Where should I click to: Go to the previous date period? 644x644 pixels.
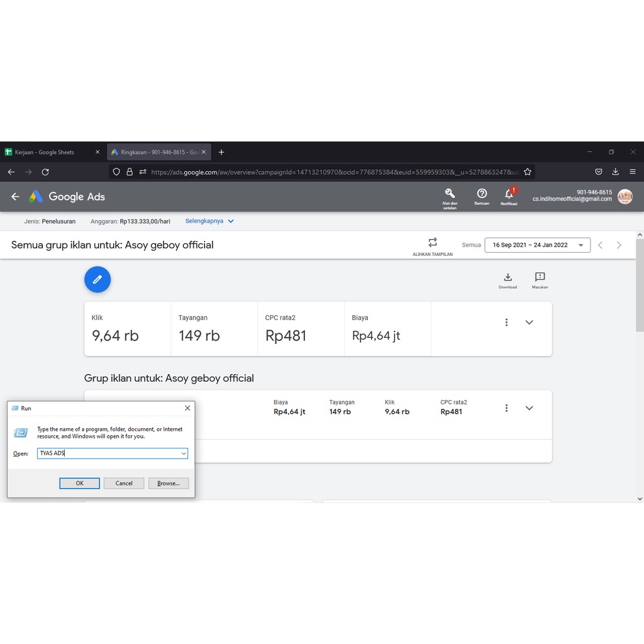coord(601,245)
